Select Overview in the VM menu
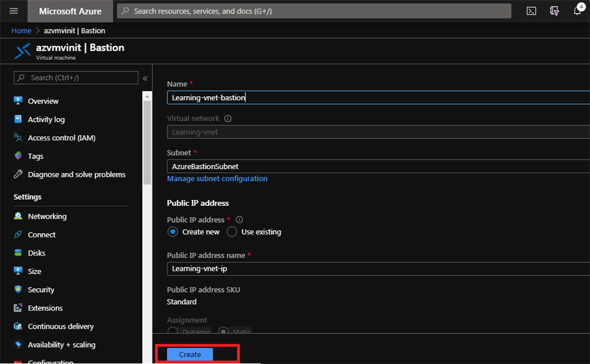590x364 pixels. click(43, 101)
